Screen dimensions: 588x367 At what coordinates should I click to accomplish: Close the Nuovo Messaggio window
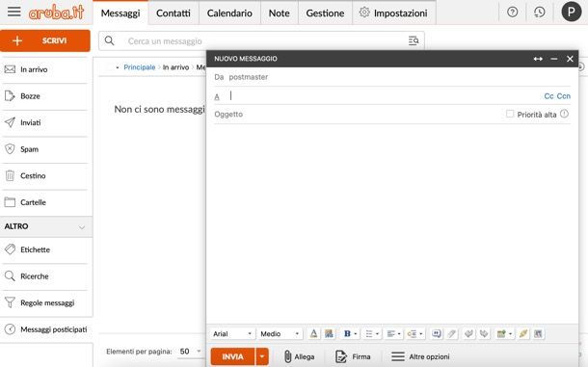[x=570, y=59]
